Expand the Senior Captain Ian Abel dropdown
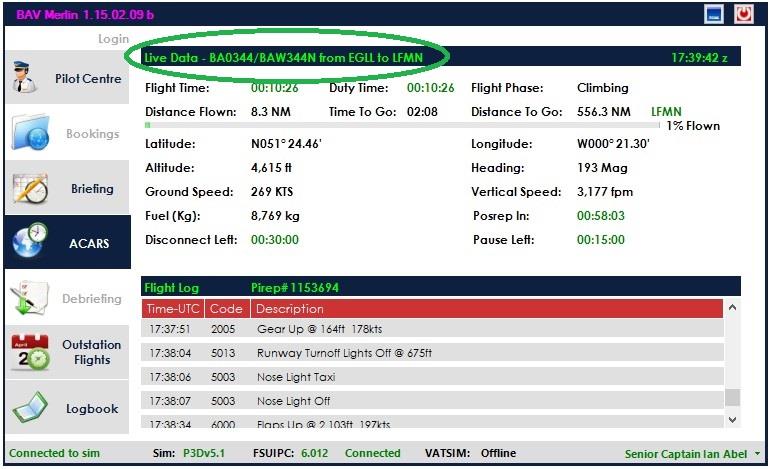 [757, 454]
